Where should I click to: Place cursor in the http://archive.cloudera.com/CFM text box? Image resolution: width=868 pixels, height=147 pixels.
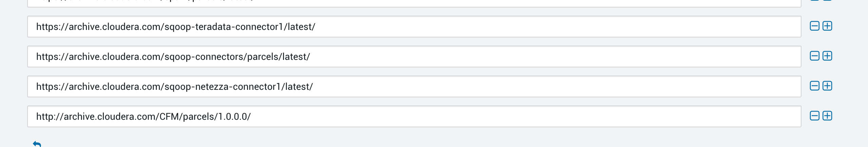[x=414, y=116]
